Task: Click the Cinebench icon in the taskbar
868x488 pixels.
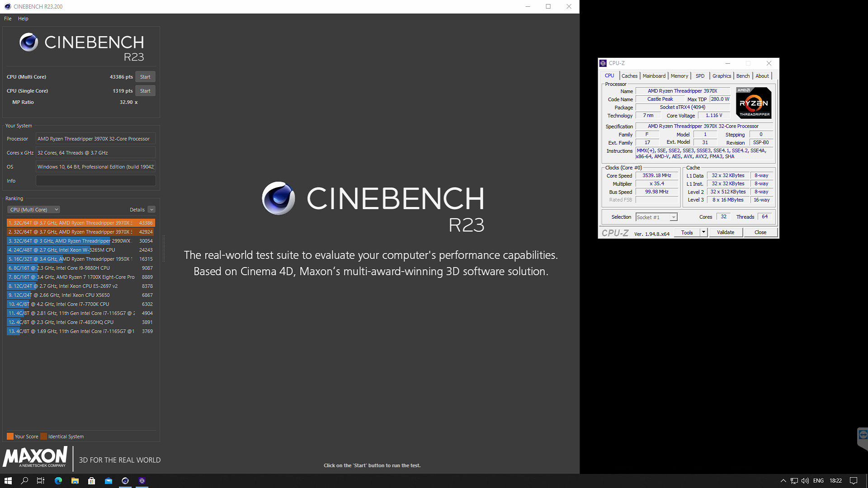Action: (125, 481)
